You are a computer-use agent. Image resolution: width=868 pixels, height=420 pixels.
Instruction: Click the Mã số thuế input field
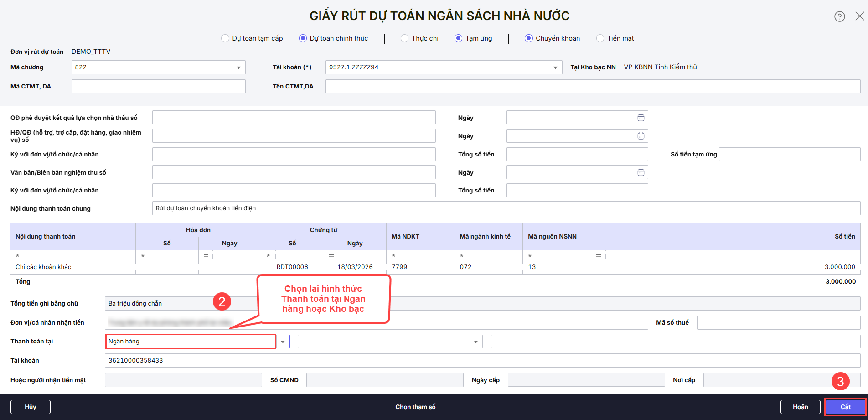779,323
